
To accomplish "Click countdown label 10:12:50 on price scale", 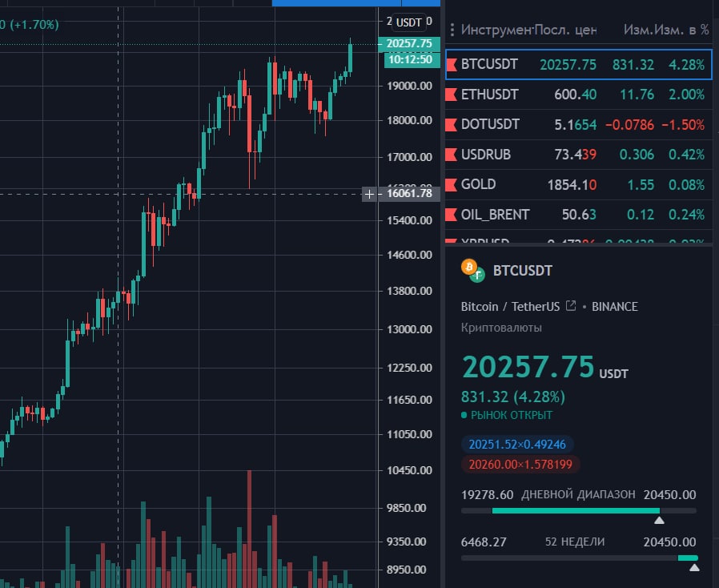I will click(x=411, y=59).
